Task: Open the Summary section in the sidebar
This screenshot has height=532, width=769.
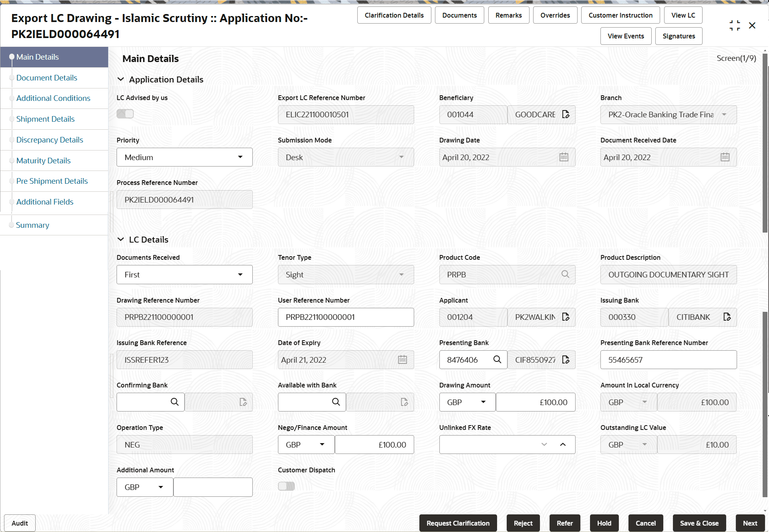Action: tap(32, 225)
